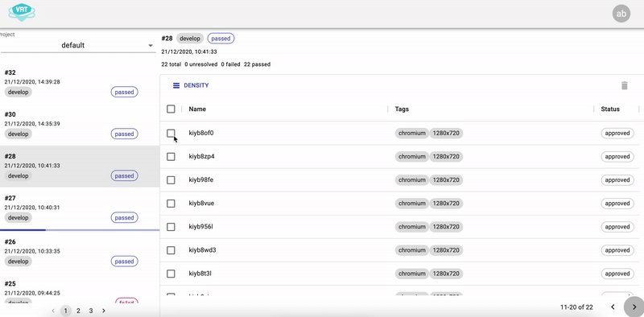Click the delete trash can icon

point(625,85)
